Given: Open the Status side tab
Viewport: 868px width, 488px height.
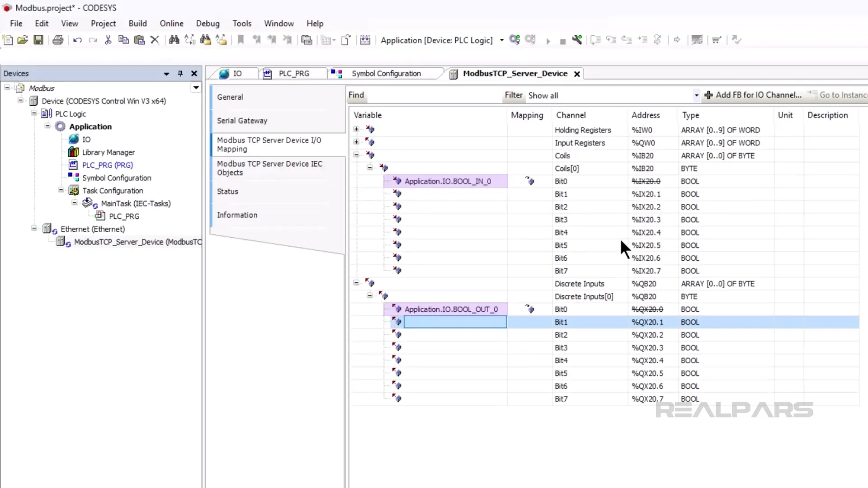Looking at the screenshot, I should [x=278, y=192].
